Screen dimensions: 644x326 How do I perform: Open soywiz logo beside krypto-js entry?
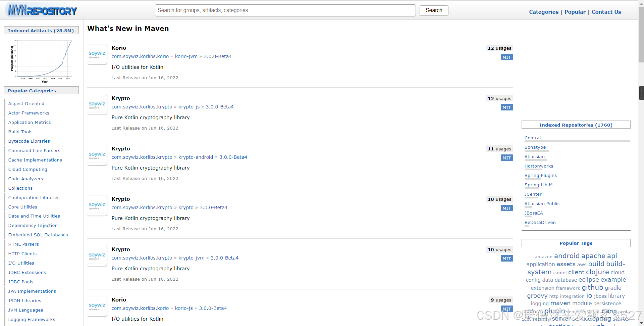pyautogui.click(x=97, y=105)
